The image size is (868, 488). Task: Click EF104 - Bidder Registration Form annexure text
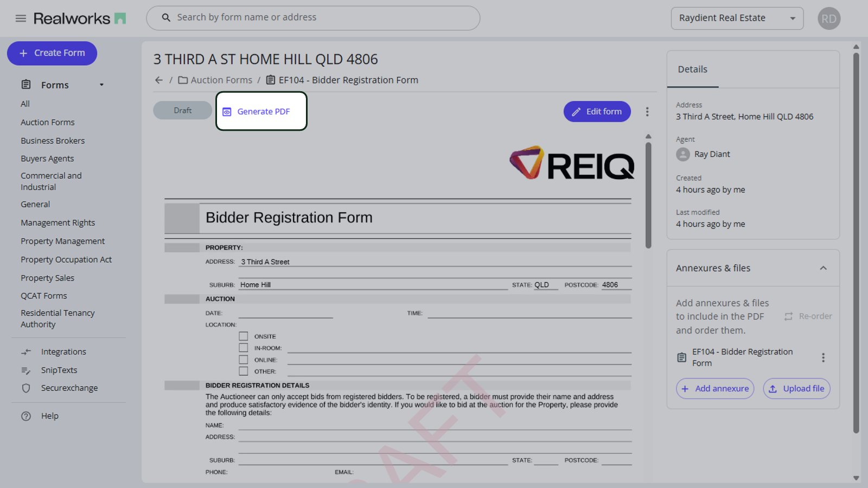[x=743, y=358]
